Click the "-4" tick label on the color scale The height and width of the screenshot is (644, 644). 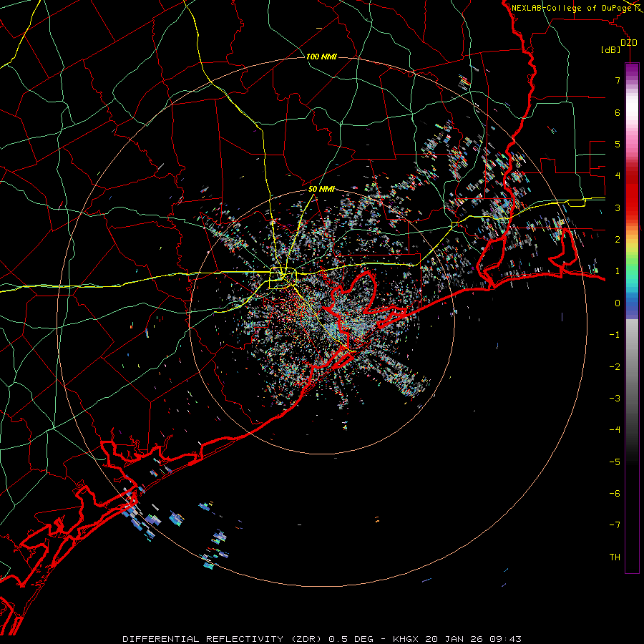[x=615, y=430]
